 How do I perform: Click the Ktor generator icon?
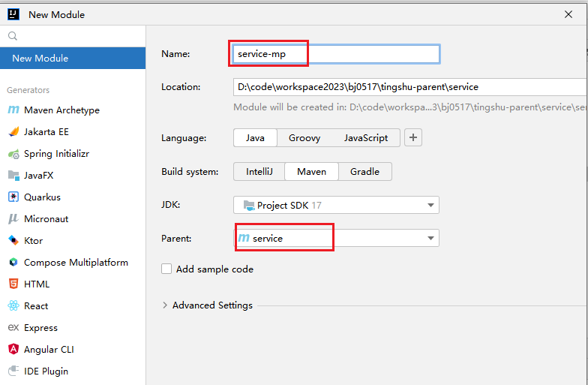tap(13, 240)
